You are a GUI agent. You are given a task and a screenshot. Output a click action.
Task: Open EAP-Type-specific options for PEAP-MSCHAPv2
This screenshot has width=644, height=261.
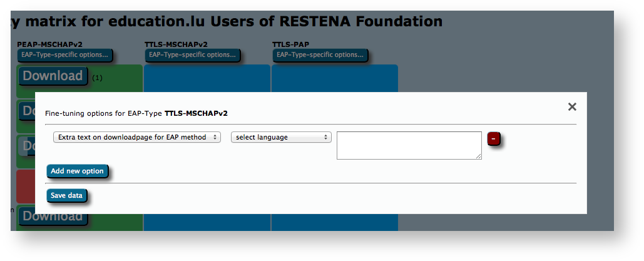[64, 55]
